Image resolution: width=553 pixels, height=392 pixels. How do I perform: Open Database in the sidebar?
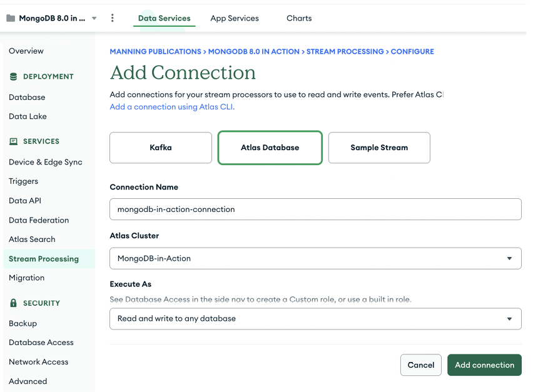[x=27, y=98]
